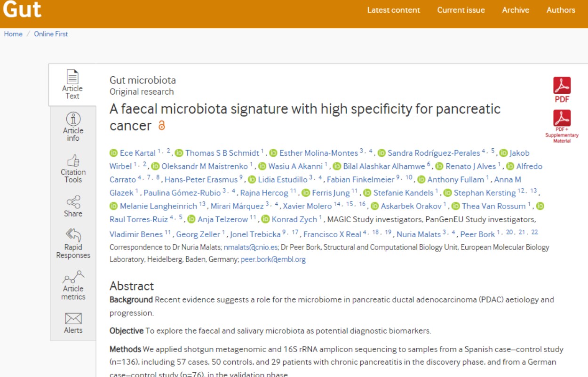Click the Alerts envelope icon
Viewport: 588px width, 377px height.
tap(73, 319)
